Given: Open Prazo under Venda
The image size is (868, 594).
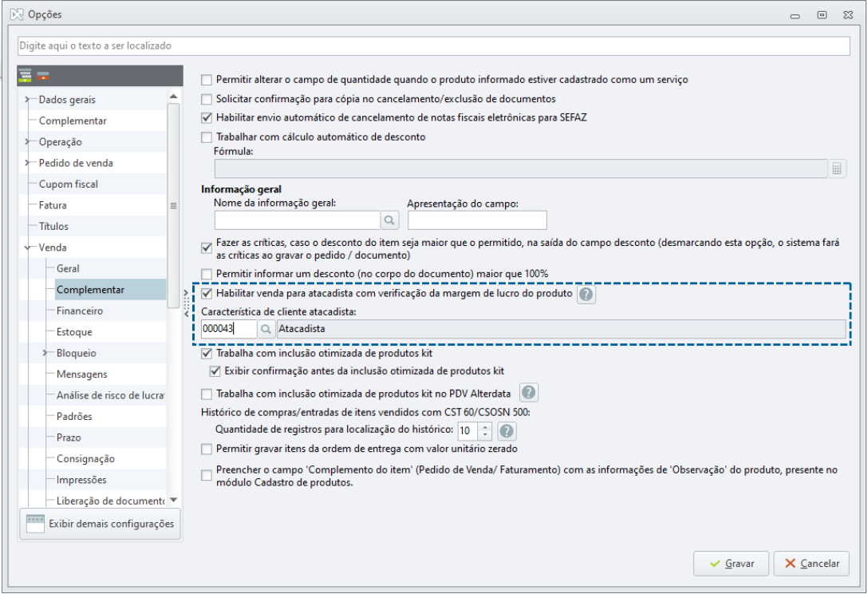Looking at the screenshot, I should (69, 438).
